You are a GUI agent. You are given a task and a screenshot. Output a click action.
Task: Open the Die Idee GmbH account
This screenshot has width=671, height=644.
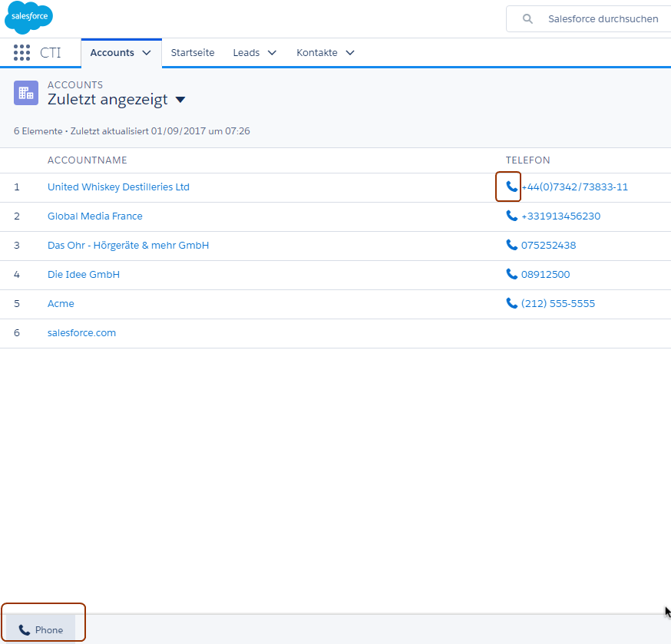coord(84,274)
